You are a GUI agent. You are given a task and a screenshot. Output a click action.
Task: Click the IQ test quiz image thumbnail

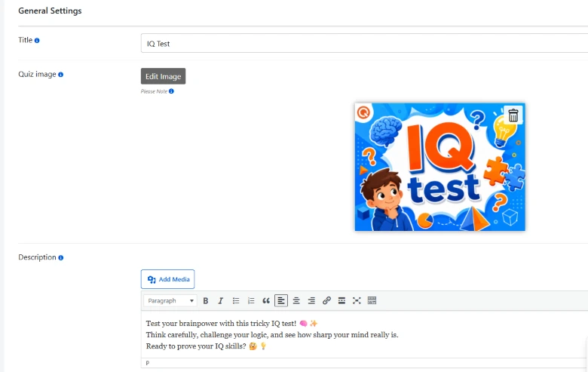point(440,167)
